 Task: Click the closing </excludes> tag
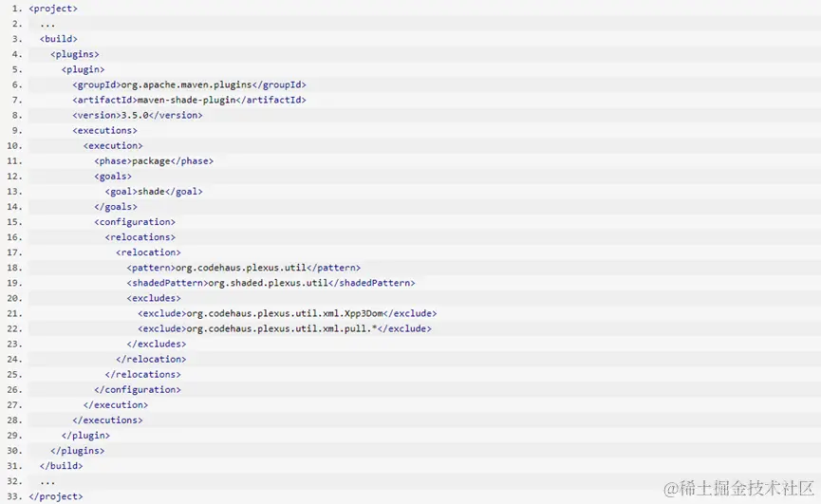[x=156, y=344]
